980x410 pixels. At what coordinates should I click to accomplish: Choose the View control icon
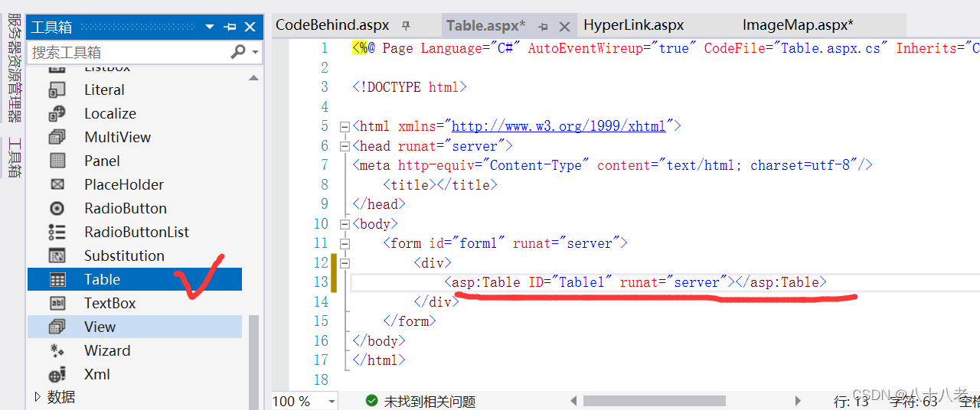(57, 327)
